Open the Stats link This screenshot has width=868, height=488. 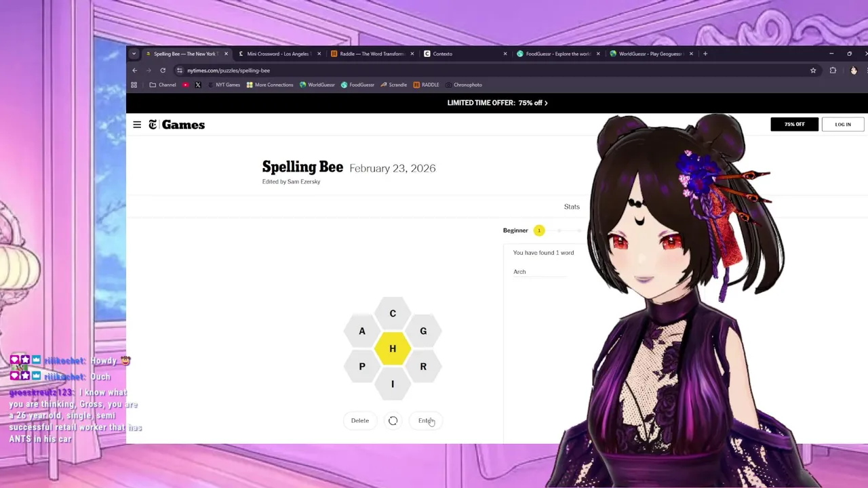[x=572, y=207]
